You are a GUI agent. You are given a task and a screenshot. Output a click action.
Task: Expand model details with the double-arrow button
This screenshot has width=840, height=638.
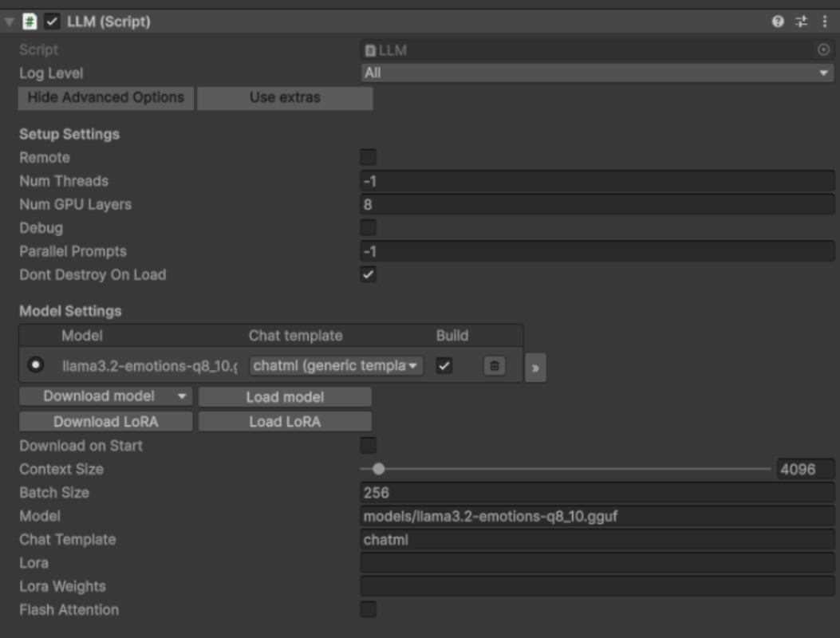[x=535, y=368]
